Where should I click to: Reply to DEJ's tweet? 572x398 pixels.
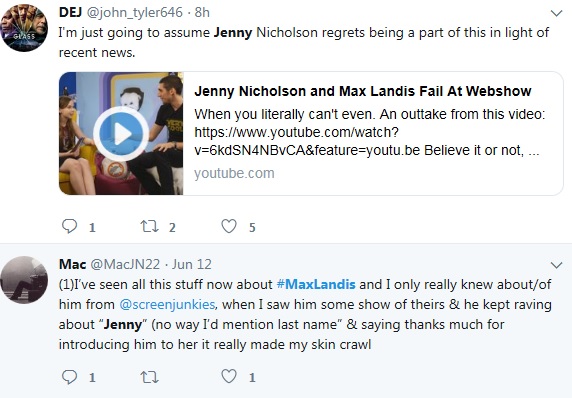pyautogui.click(x=69, y=226)
